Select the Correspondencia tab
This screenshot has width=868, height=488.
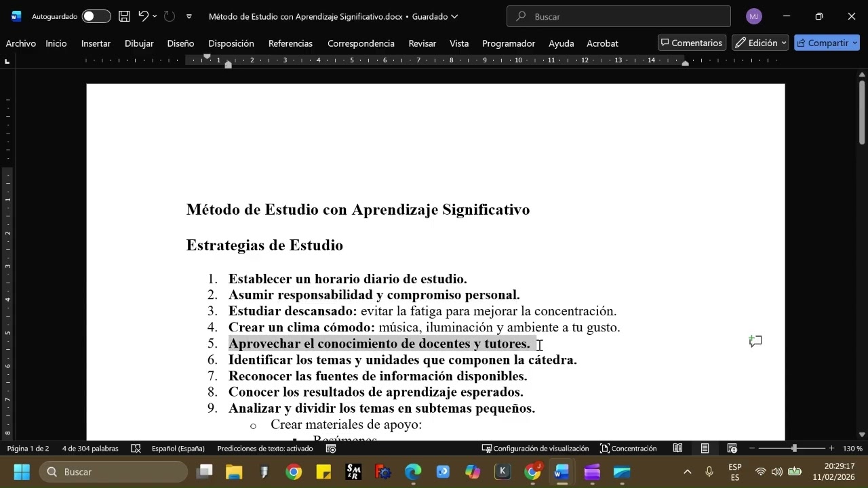tap(361, 43)
